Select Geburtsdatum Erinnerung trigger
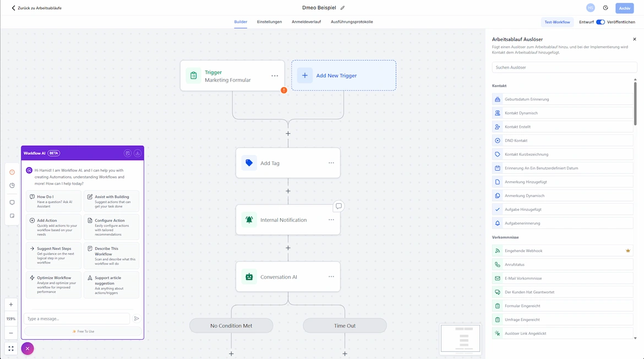The image size is (644, 359). [563, 100]
